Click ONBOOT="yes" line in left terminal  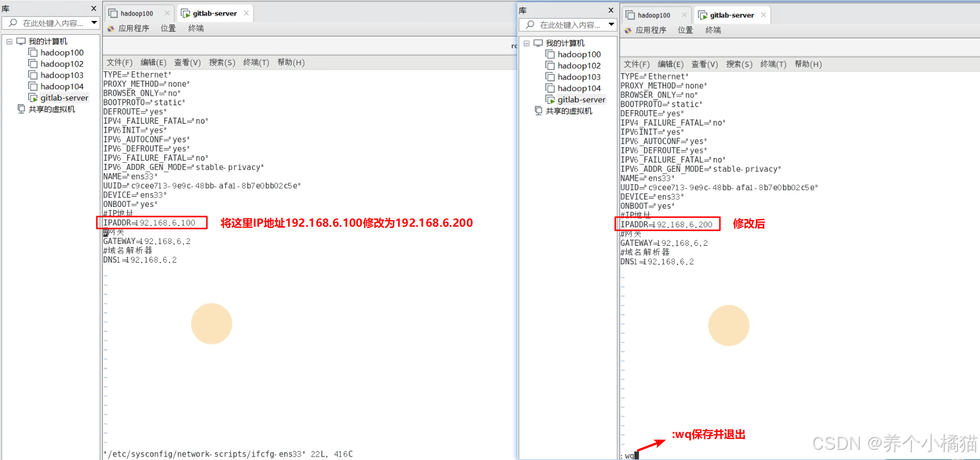click(x=130, y=204)
